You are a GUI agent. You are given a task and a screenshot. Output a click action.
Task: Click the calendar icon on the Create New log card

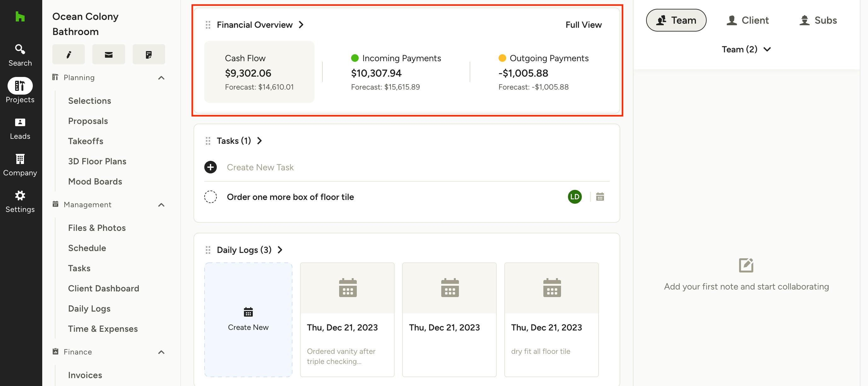pos(248,312)
